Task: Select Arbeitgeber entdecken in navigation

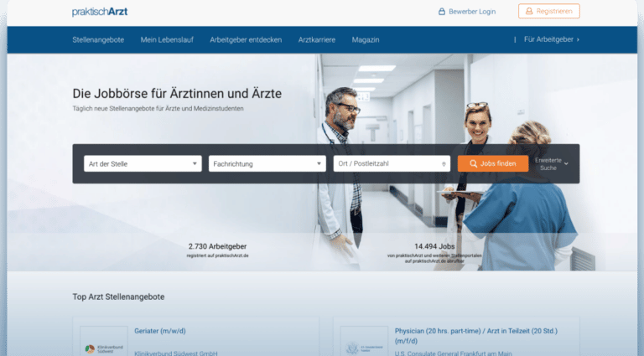Action: (x=246, y=39)
